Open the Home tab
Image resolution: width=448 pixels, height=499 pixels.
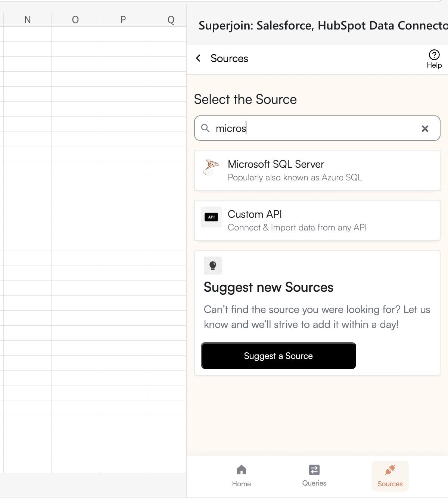pyautogui.click(x=242, y=476)
